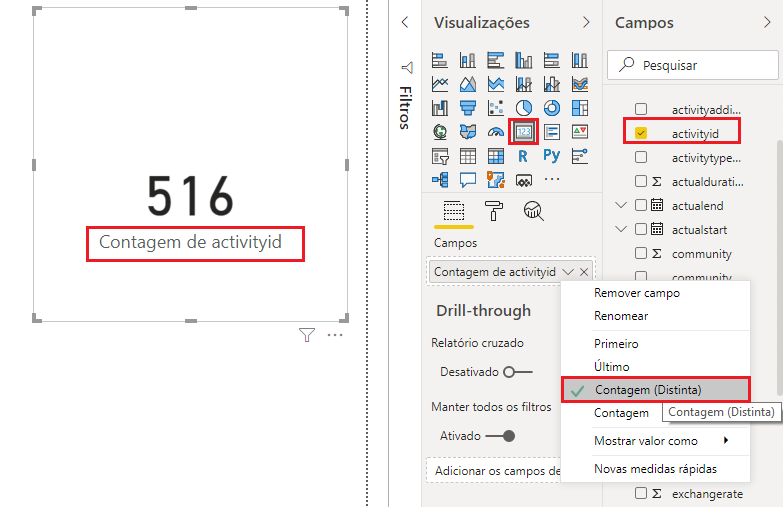
Task: Collapse the Campos pane chevron
Action: pyautogui.click(x=767, y=22)
